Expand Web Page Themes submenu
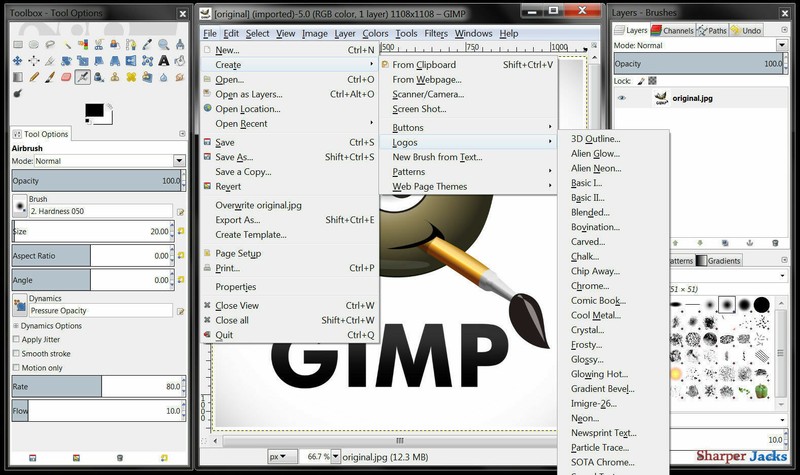 pyautogui.click(x=468, y=186)
